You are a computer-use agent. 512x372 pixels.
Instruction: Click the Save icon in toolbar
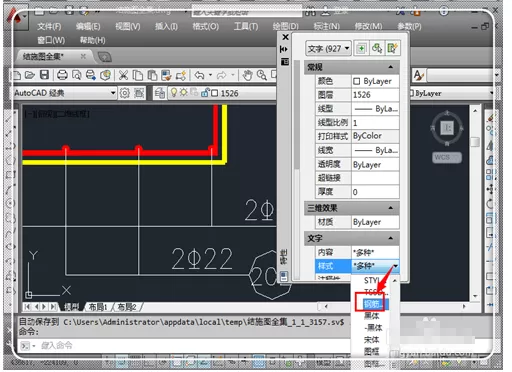click(x=45, y=75)
